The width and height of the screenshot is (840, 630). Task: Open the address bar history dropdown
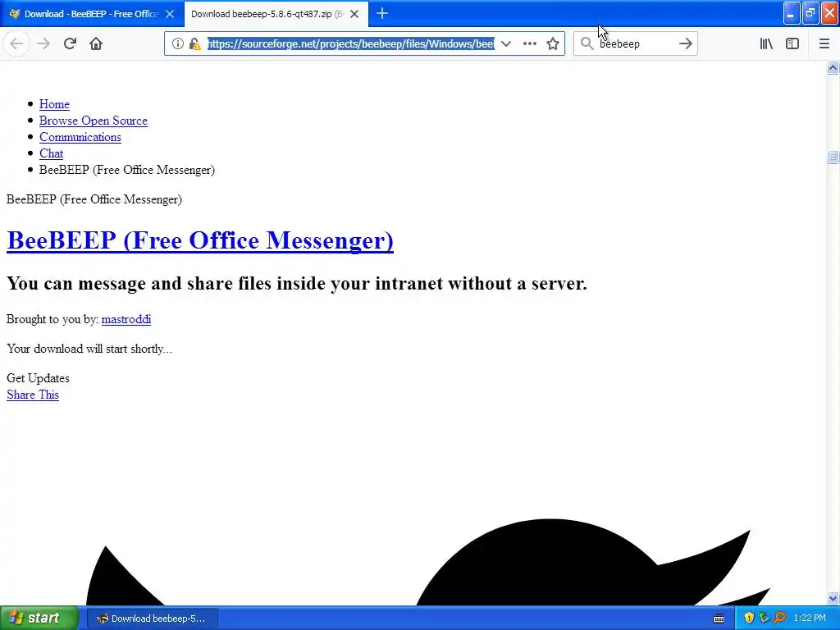[505, 43]
